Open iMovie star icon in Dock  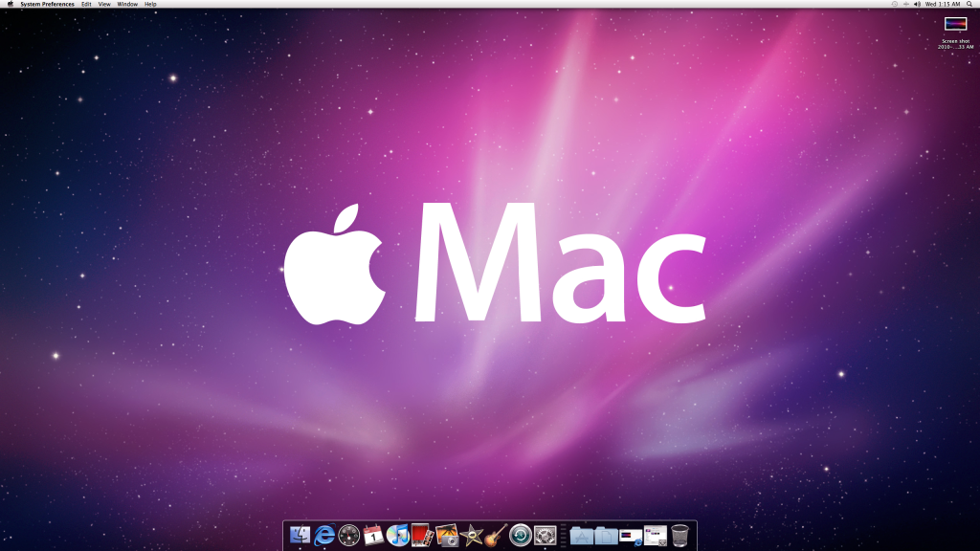[x=471, y=535]
